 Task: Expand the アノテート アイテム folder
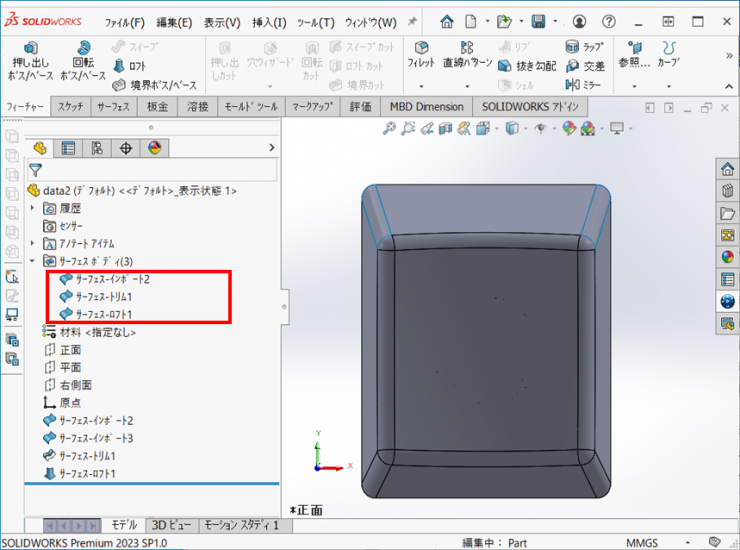point(33,243)
